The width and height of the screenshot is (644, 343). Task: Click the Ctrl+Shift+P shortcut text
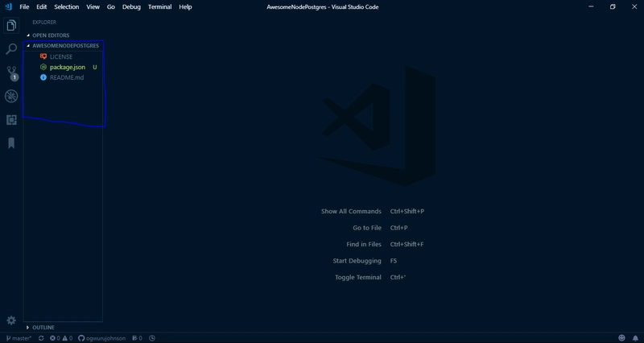point(407,211)
